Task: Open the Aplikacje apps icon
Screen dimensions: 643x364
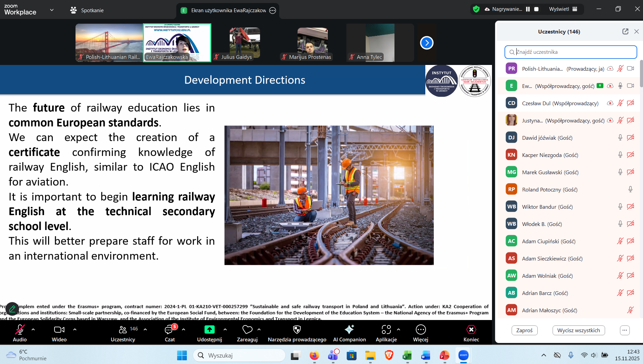Action: [x=386, y=330]
